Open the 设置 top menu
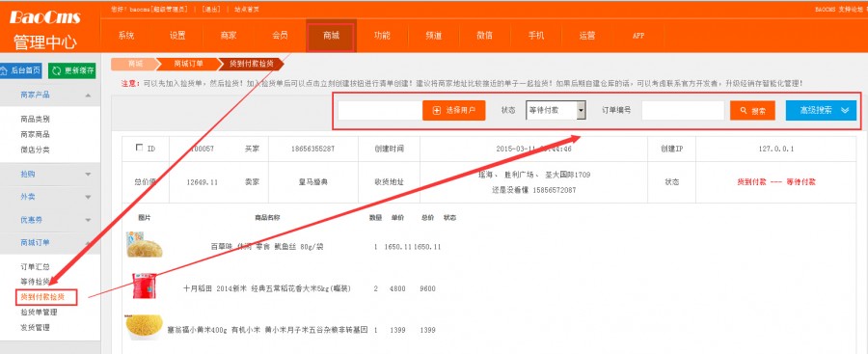Image resolution: width=868 pixels, height=354 pixels. [177, 36]
